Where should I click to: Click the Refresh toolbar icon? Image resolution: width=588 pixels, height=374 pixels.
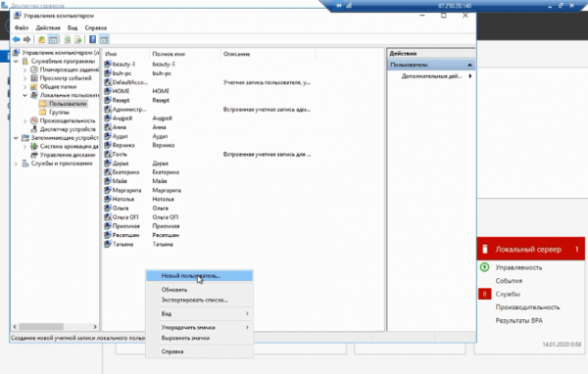67,39
